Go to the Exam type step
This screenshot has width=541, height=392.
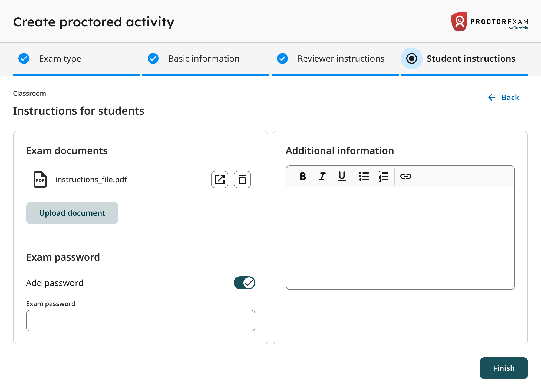tap(60, 58)
